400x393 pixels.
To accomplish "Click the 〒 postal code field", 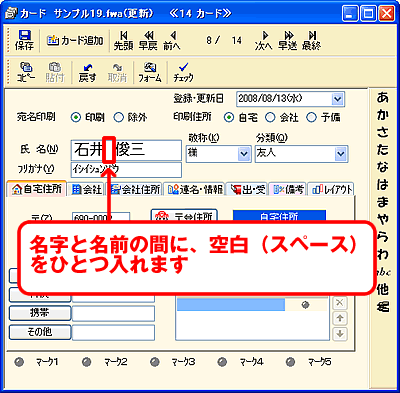I will click(x=101, y=217).
